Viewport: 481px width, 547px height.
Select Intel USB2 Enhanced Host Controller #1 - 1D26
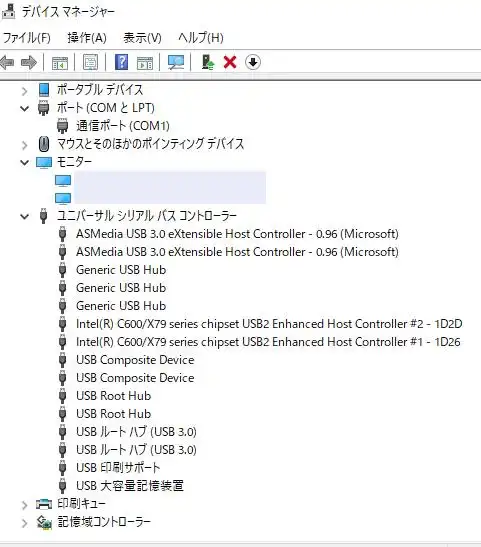[x=268, y=342]
